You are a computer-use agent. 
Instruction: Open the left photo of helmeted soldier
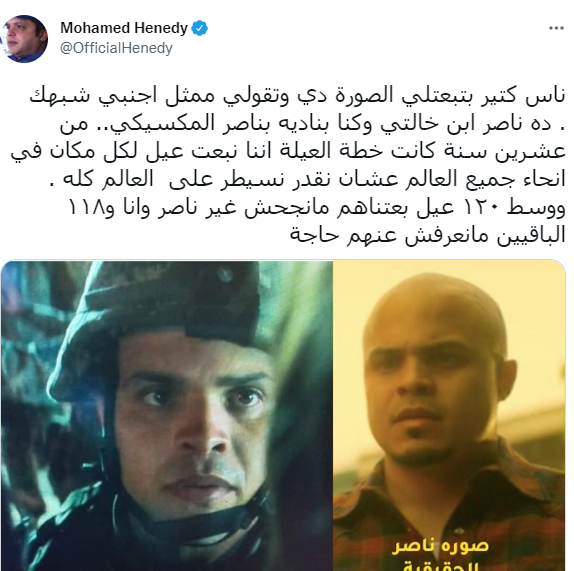point(167,415)
